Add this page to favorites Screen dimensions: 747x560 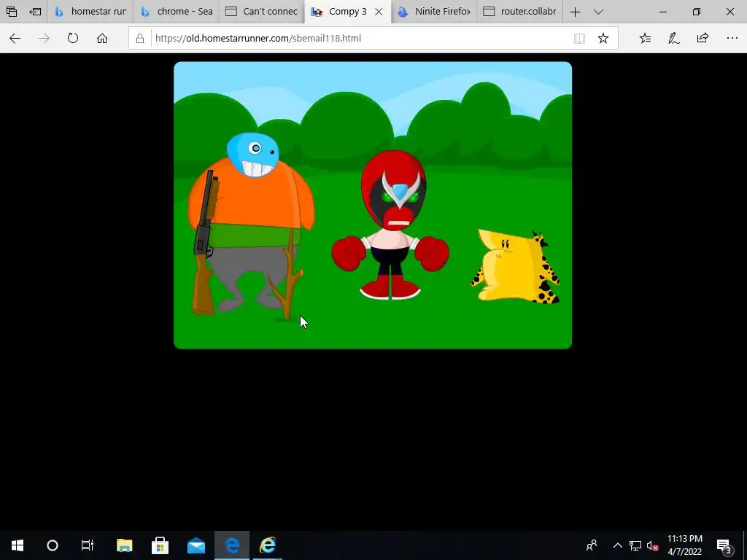point(603,38)
